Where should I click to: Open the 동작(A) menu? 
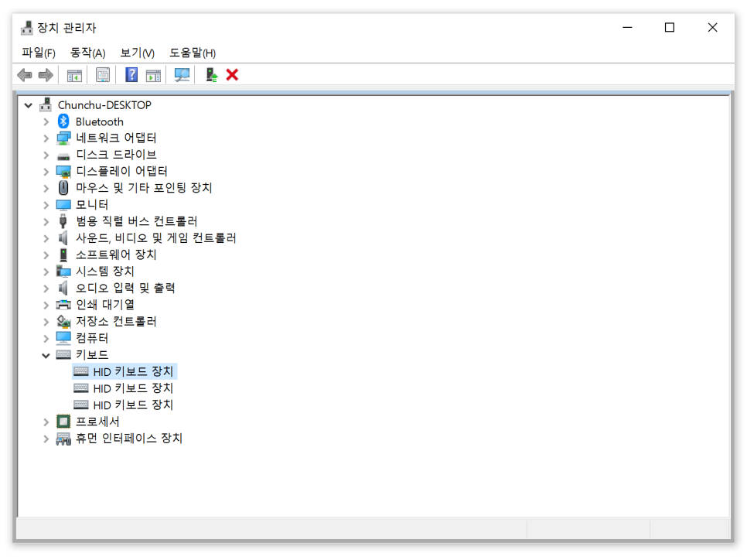pos(87,53)
